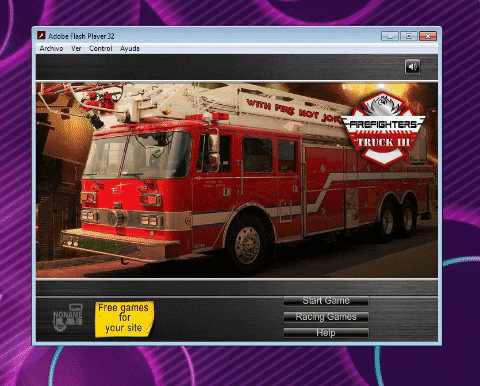Click the yellow 'Free games for your site' note

tap(124, 319)
